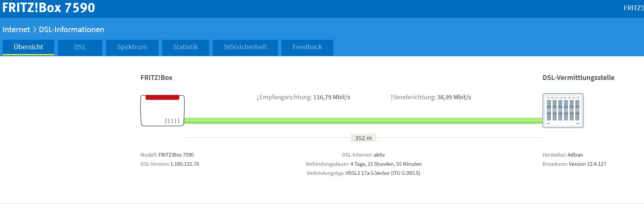
Task: Switch to the DSL tab
Action: coord(80,47)
